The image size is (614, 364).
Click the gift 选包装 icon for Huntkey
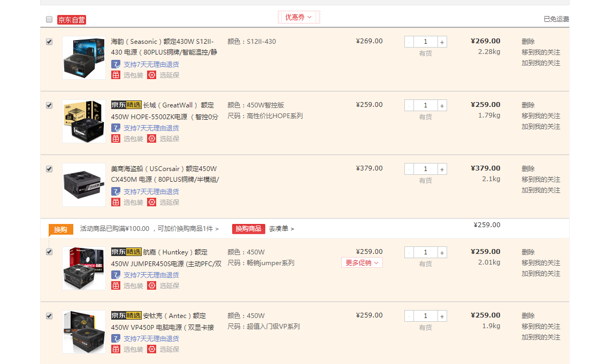point(116,286)
